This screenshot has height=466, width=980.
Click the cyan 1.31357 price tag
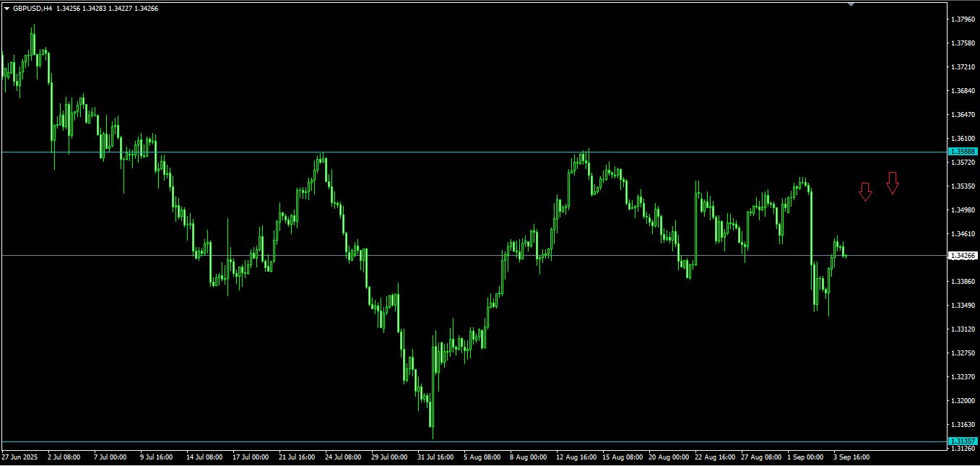(963, 441)
